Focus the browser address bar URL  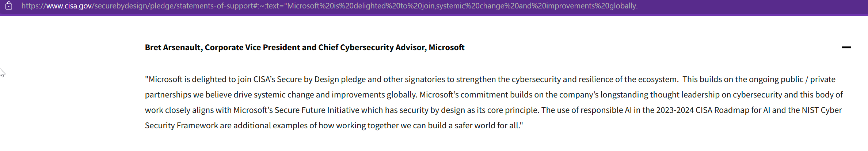coord(329,6)
